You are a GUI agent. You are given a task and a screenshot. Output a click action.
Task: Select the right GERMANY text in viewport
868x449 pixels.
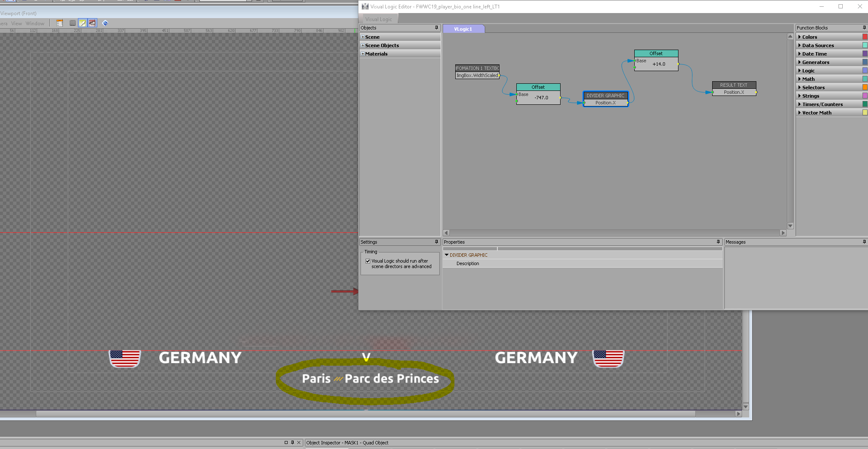[x=536, y=358]
